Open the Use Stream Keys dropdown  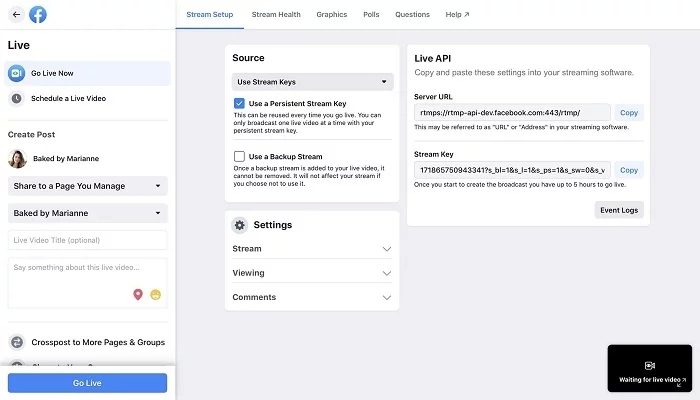pyautogui.click(x=312, y=82)
